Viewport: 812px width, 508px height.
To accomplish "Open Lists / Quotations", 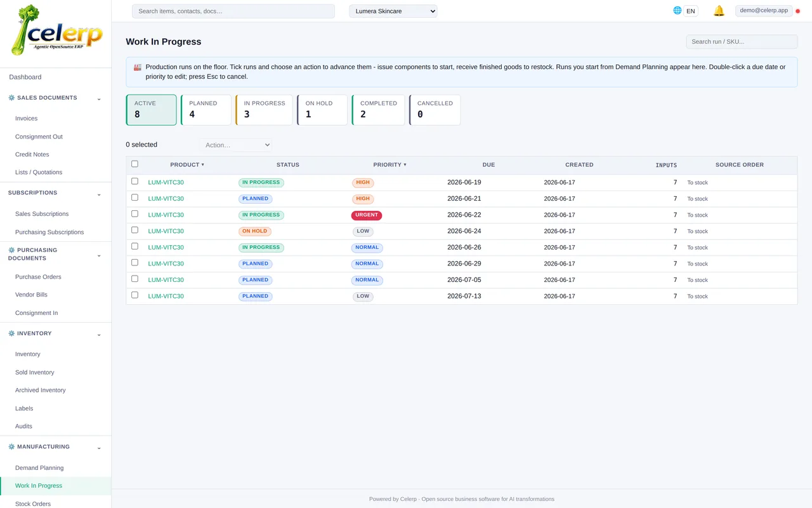I will [39, 172].
